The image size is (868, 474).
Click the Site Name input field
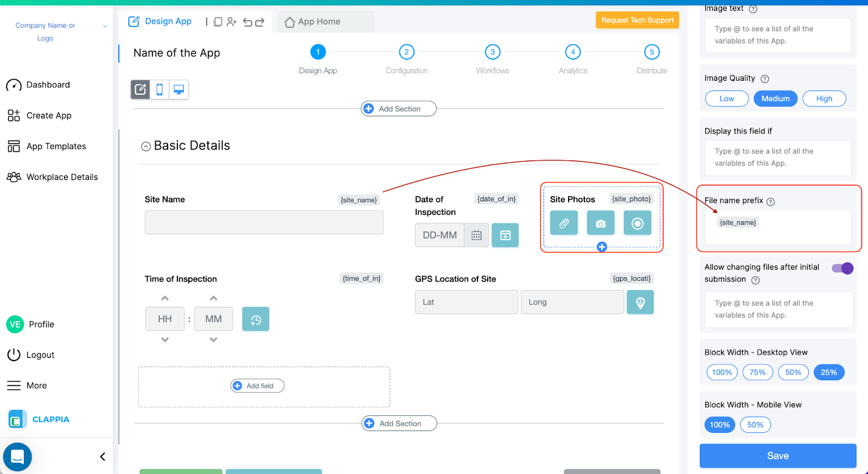pos(264,222)
